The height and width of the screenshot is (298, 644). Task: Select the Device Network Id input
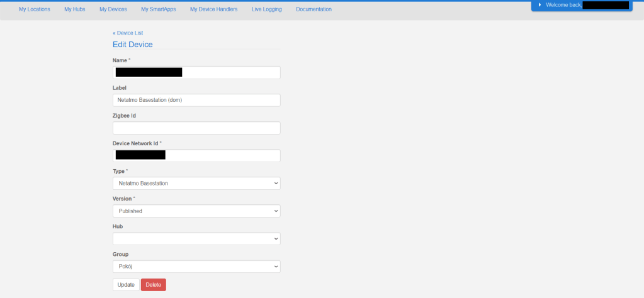(220, 156)
